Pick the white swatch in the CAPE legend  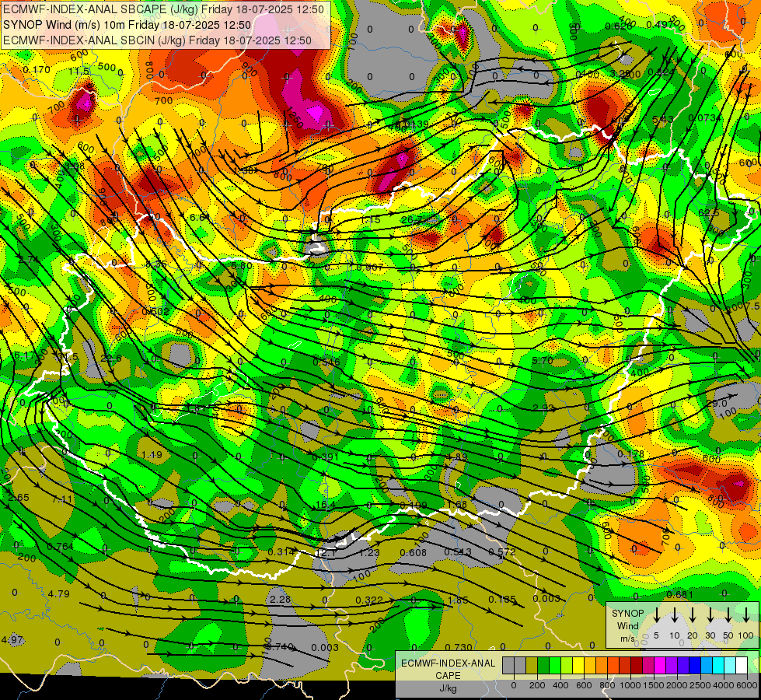[742, 666]
